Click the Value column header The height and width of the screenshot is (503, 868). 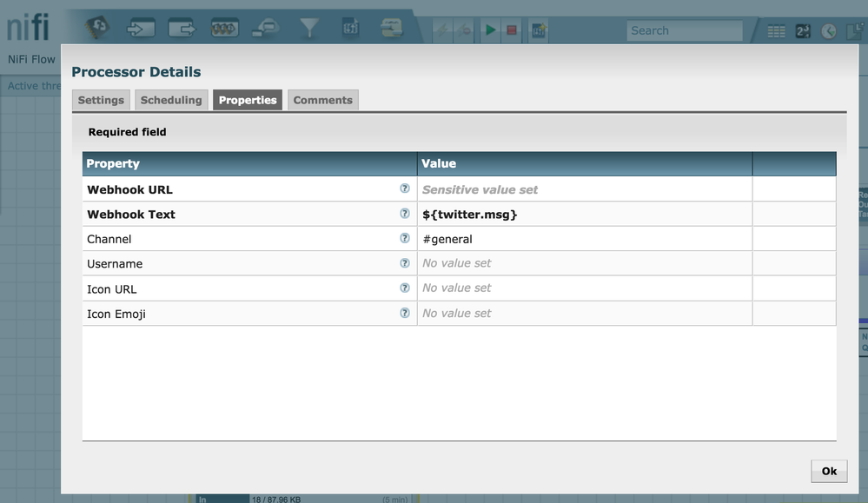(585, 164)
